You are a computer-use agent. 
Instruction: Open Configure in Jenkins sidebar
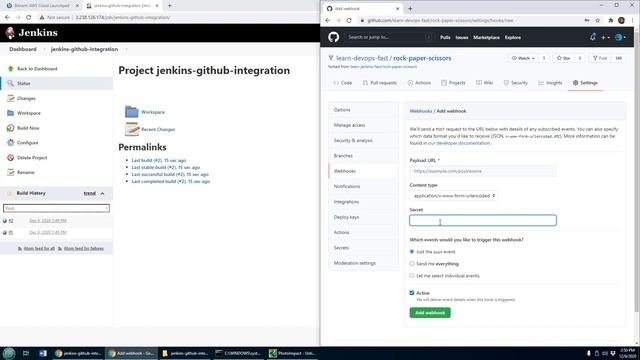tap(27, 142)
